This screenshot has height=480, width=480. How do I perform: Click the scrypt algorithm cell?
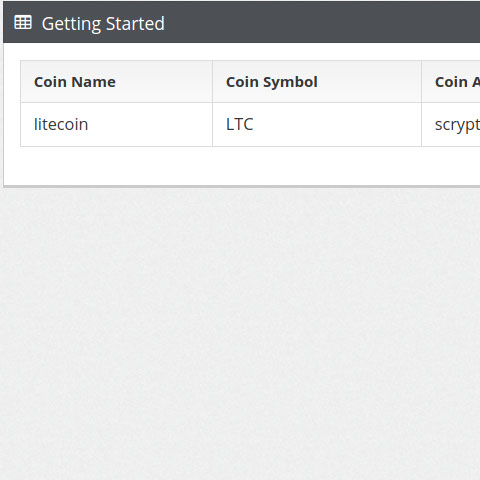451,125
